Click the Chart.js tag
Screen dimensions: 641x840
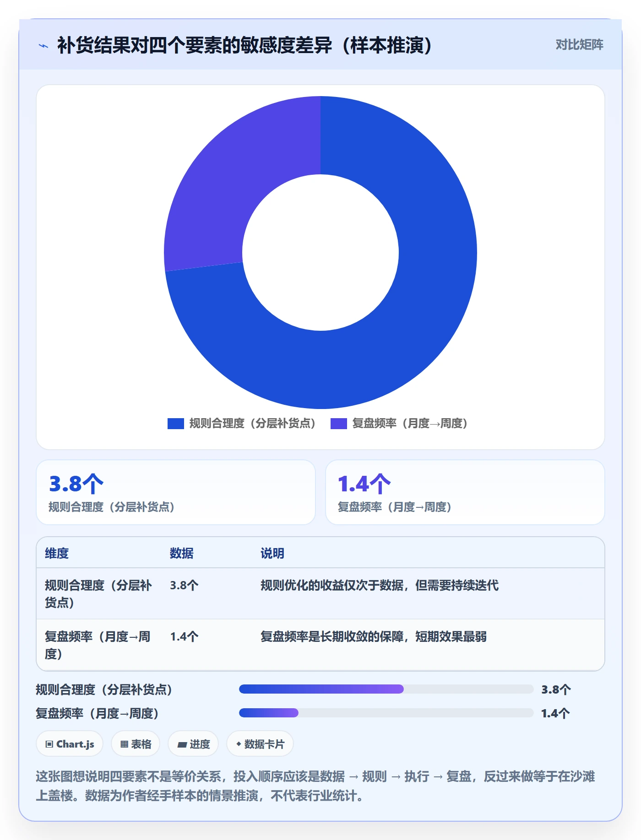(x=70, y=744)
